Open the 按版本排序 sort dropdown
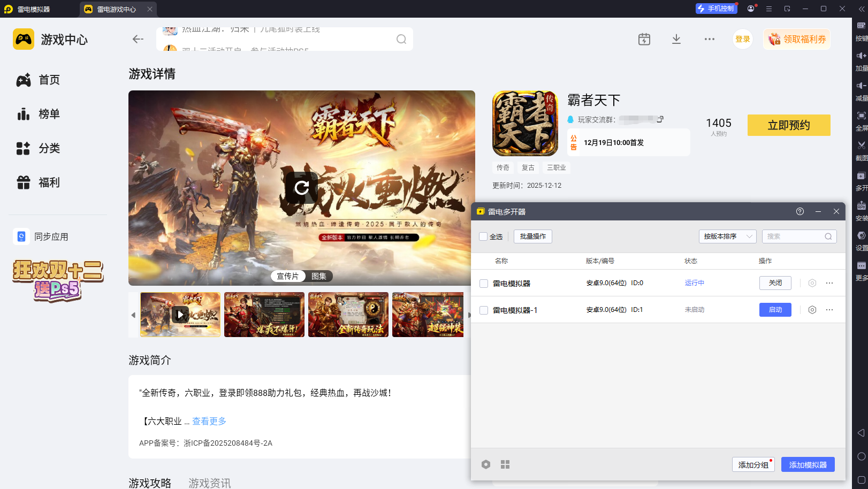This screenshot has width=868, height=489. point(727,236)
